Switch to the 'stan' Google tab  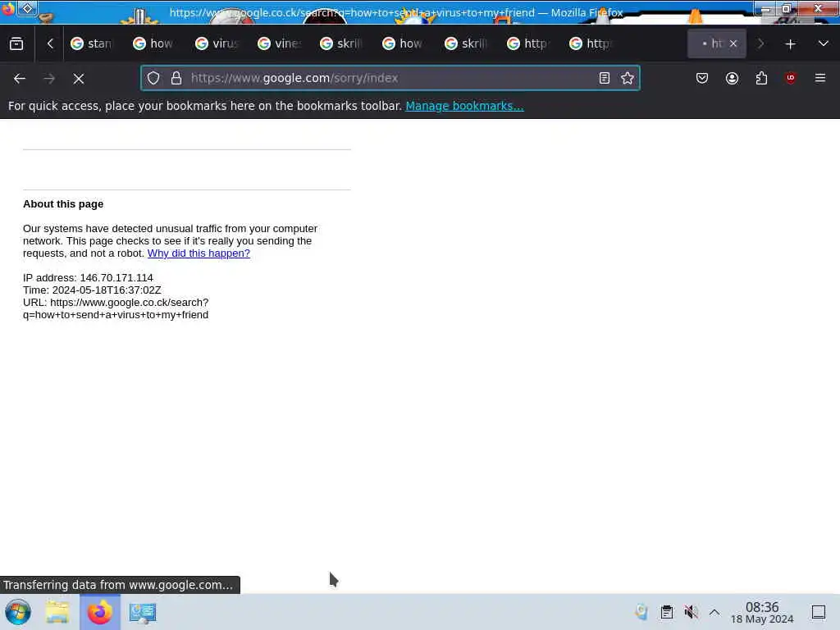(x=92, y=43)
